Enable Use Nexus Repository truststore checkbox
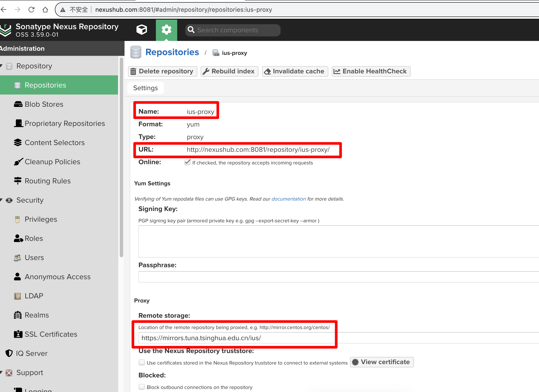This screenshot has height=392, width=539. [142, 362]
